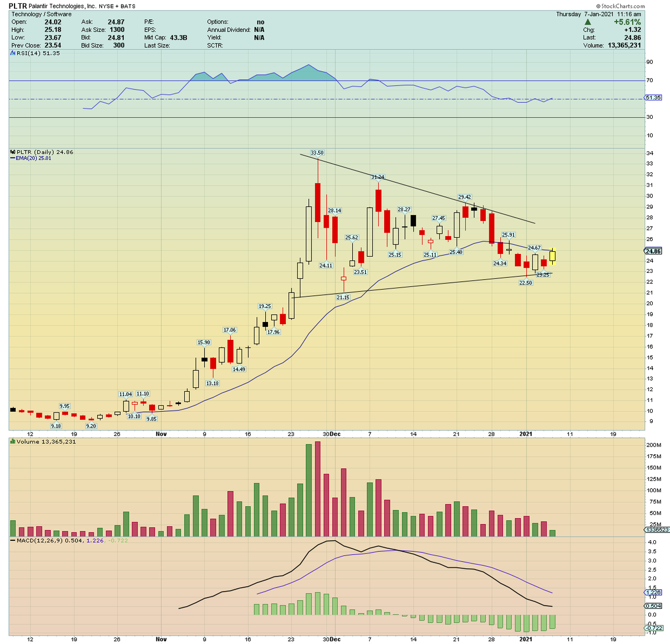Click the Prev Close value 23.54
Screen dimensions: 670x644
pos(53,46)
